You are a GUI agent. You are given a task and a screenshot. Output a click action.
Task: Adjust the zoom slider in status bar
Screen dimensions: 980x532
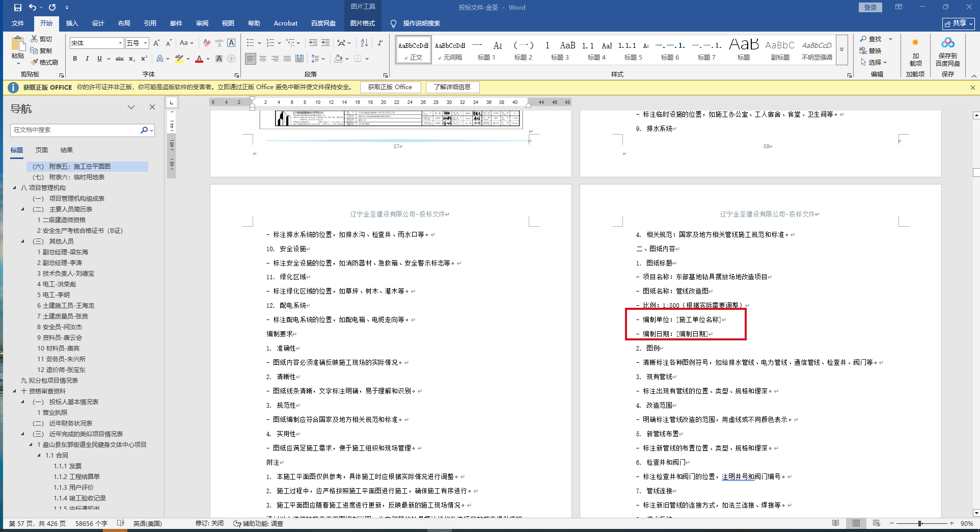[921, 523]
